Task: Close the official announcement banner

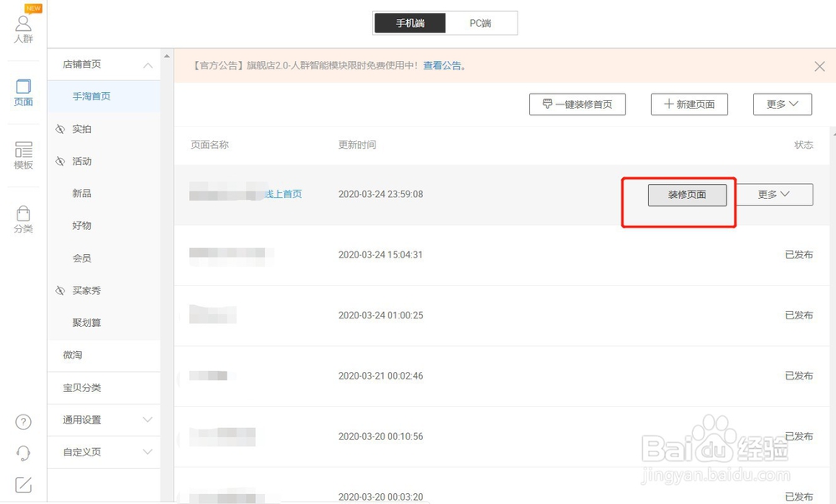Action: (x=819, y=66)
